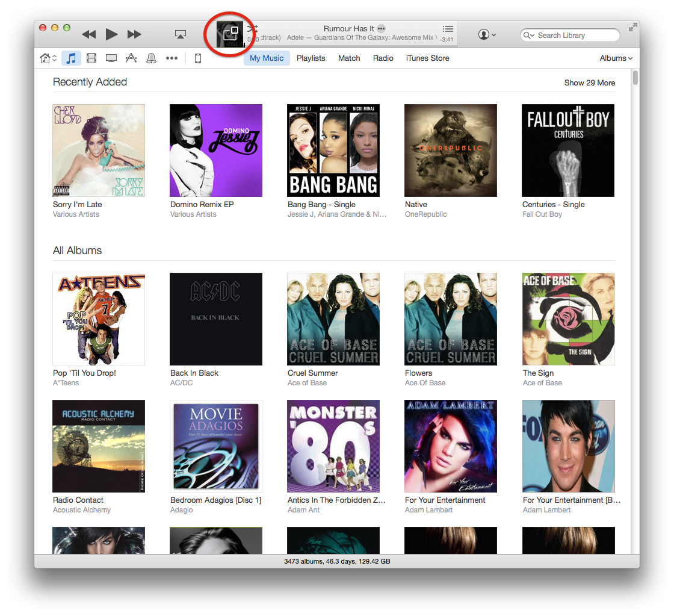Open the account user menu
Viewport: 674px width, 616px height.
coord(487,34)
